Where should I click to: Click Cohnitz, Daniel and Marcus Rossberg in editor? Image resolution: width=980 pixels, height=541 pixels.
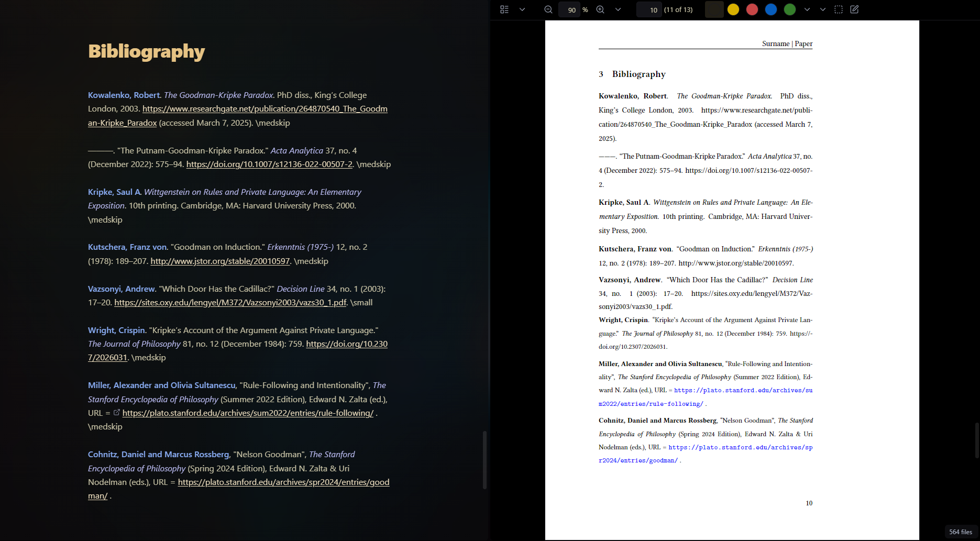pyautogui.click(x=159, y=454)
